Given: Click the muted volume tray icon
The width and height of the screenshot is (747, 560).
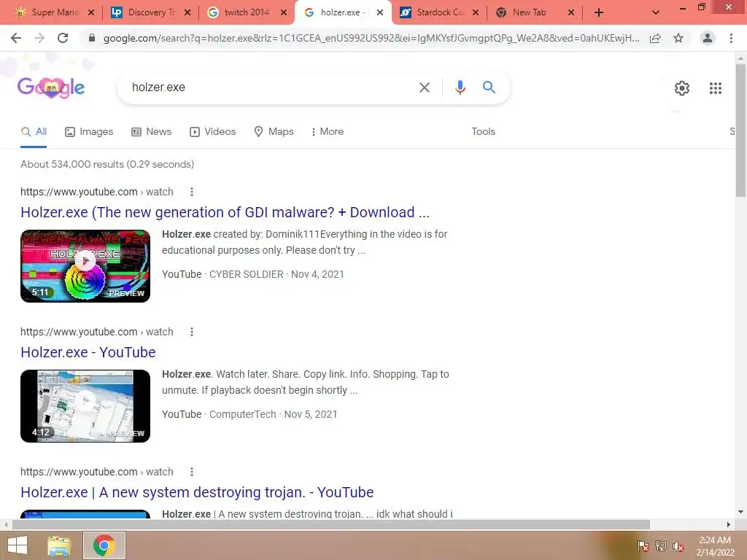Looking at the screenshot, I should (x=678, y=546).
